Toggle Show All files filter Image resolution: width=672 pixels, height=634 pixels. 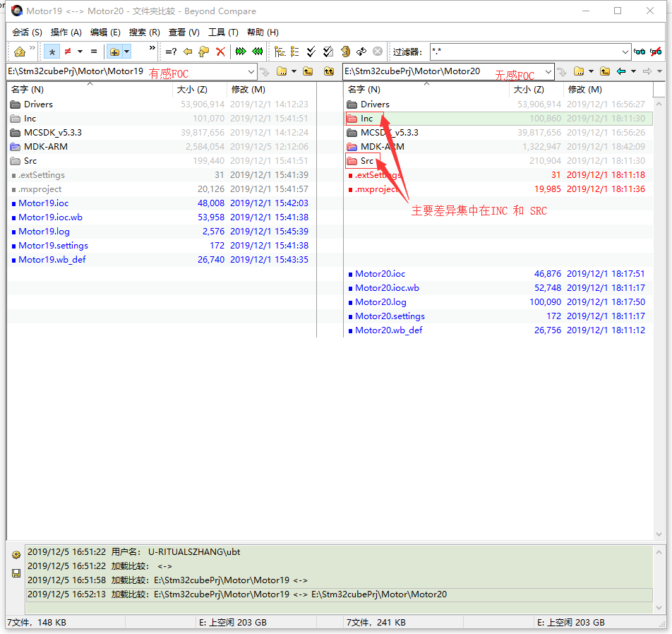52,52
